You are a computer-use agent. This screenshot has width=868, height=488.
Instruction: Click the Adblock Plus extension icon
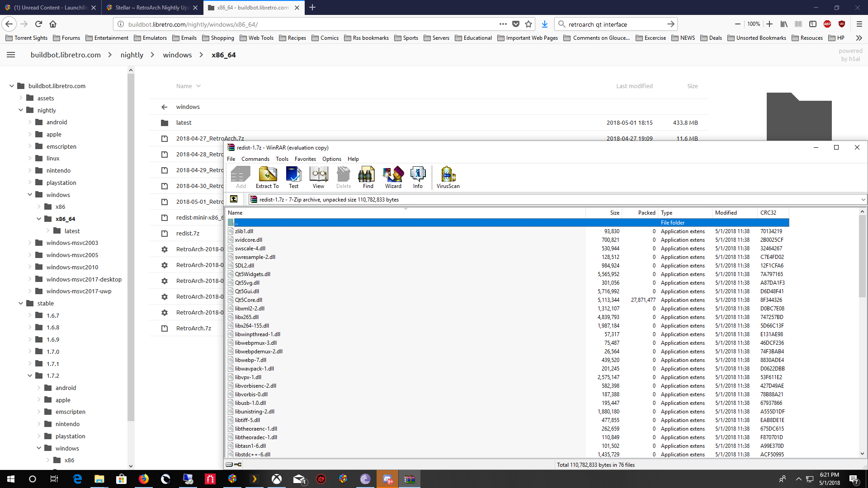(827, 24)
